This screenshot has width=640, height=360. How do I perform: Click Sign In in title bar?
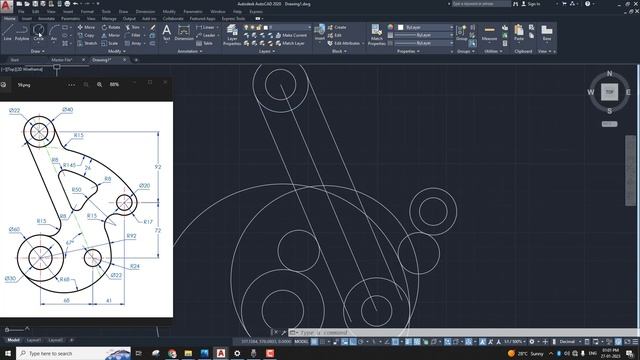[531, 4]
